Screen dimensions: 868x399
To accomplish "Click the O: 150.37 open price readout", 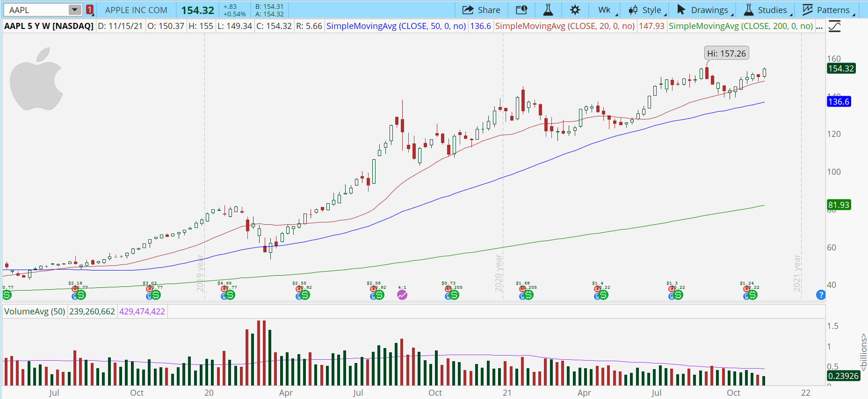I will tap(166, 26).
